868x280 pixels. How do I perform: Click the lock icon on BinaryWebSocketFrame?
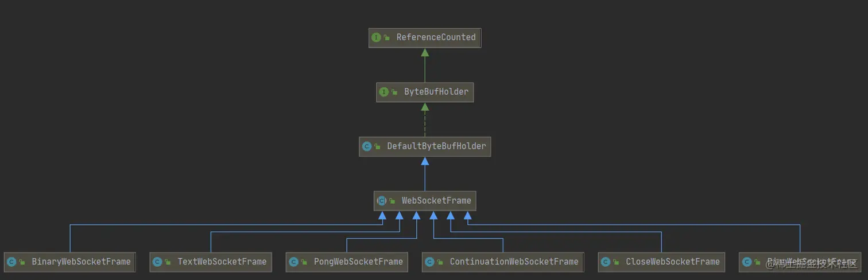pos(22,262)
